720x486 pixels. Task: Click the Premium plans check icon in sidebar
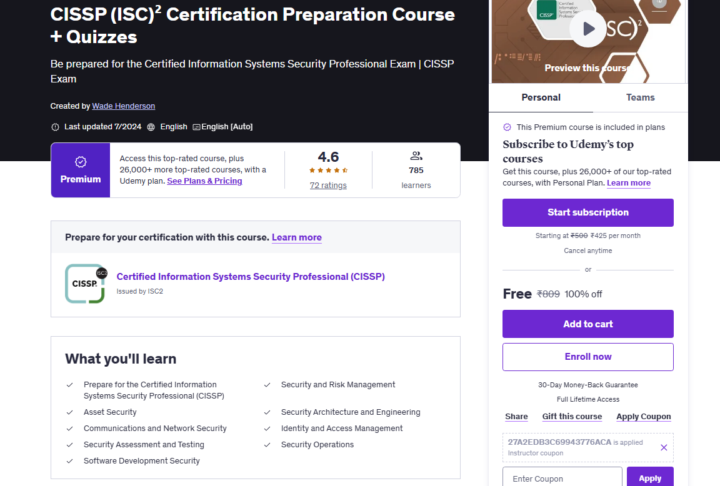pyautogui.click(x=507, y=127)
